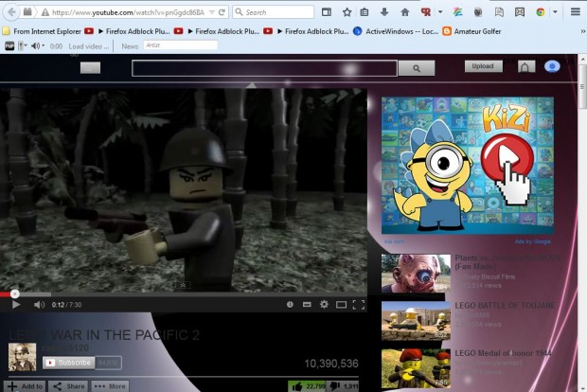
Task: Open the YouTube guide menu button
Action: pos(90,68)
